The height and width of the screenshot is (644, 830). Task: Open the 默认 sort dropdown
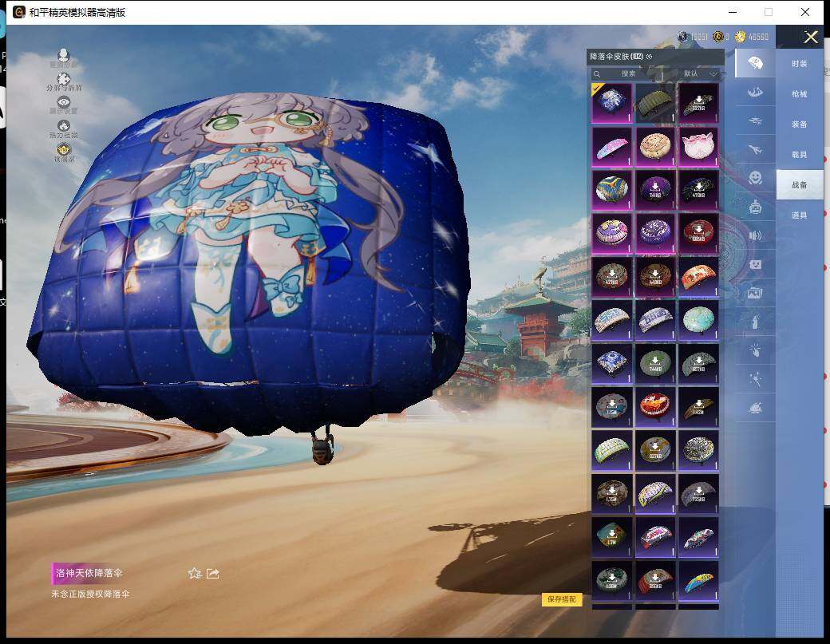point(700,73)
